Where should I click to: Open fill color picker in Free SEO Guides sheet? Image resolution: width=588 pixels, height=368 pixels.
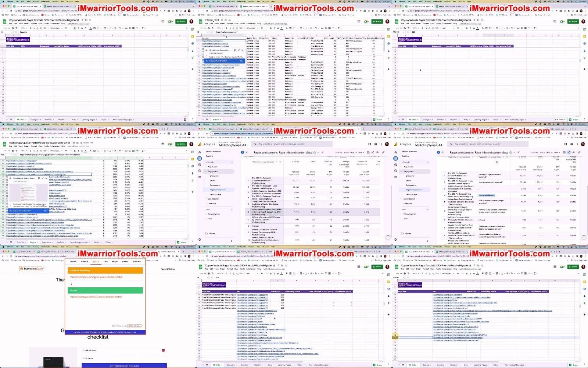(x=286, y=273)
